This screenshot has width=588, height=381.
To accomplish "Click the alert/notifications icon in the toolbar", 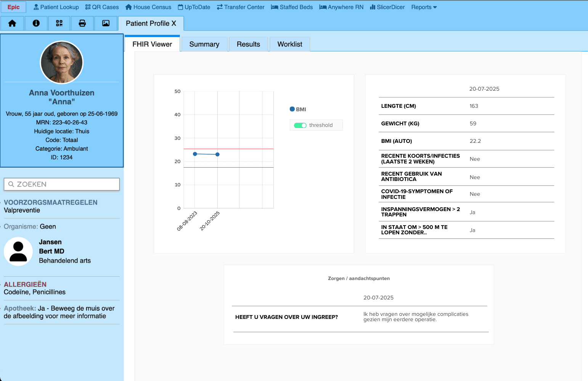I will pyautogui.click(x=35, y=23).
